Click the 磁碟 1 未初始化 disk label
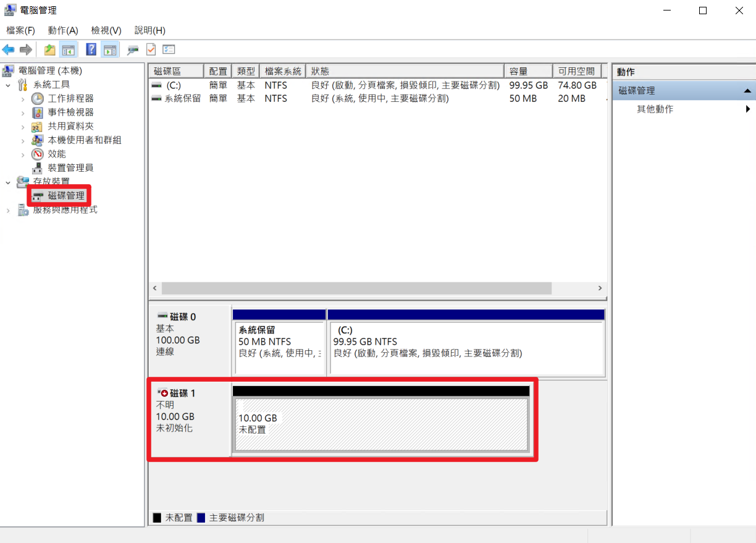This screenshot has height=543, width=756. (190, 419)
